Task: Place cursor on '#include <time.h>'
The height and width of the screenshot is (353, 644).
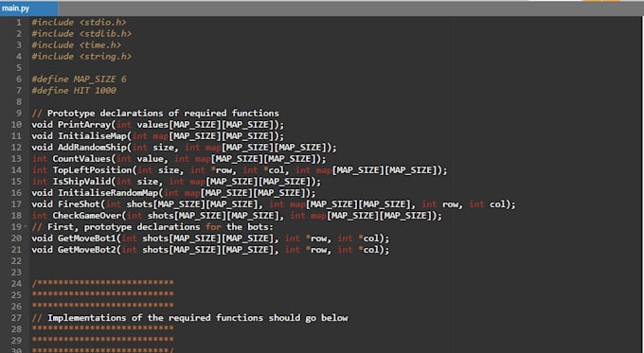Action: [77, 45]
